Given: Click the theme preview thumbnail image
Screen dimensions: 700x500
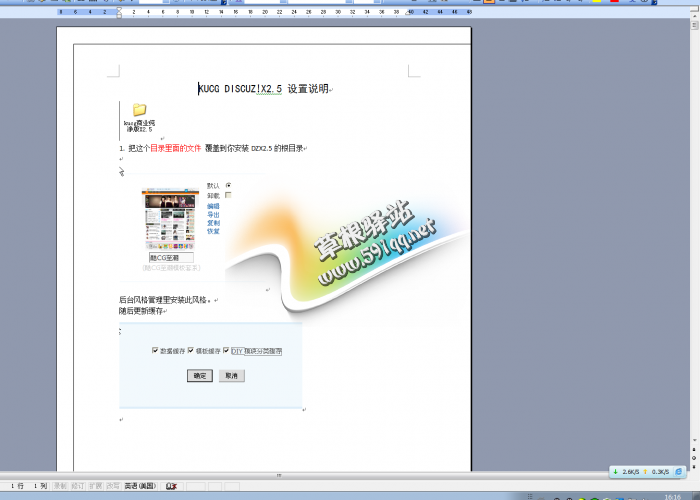Looking at the screenshot, I should [170, 219].
